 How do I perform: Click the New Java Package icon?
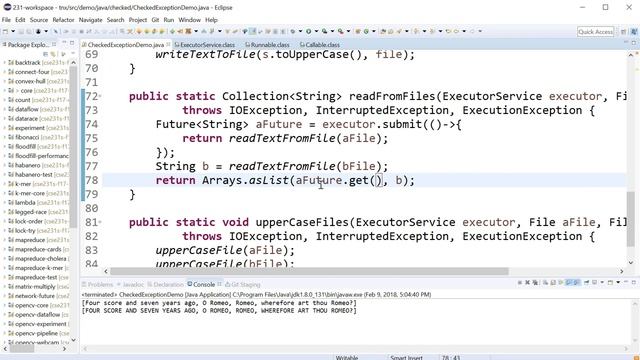point(358,31)
